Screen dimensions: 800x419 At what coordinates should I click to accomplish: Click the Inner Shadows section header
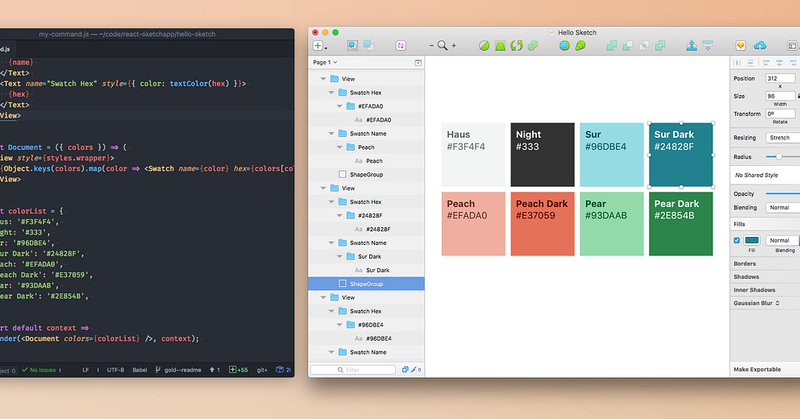(755, 290)
